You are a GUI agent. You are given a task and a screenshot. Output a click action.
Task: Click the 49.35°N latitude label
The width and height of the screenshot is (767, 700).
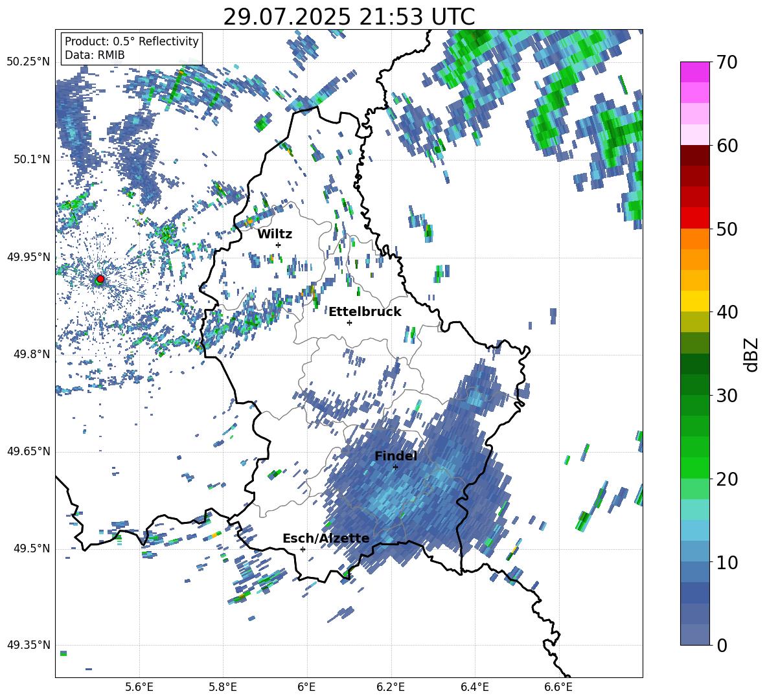(29, 645)
